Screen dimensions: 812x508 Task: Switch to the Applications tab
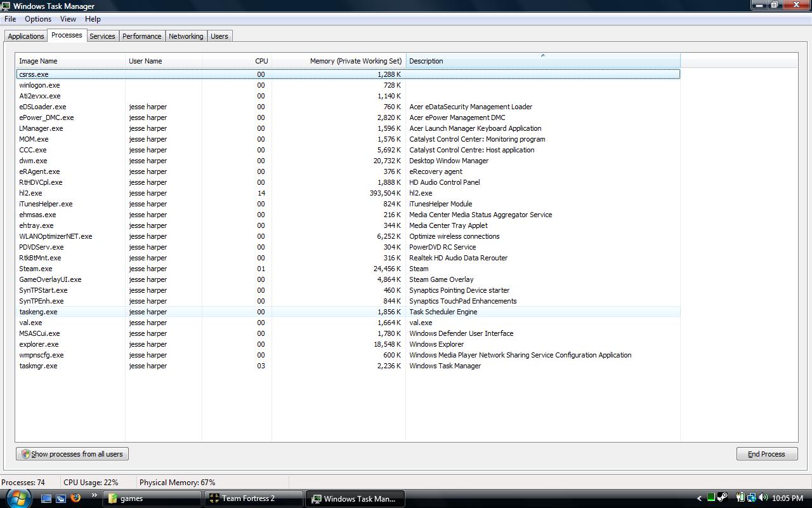point(26,36)
